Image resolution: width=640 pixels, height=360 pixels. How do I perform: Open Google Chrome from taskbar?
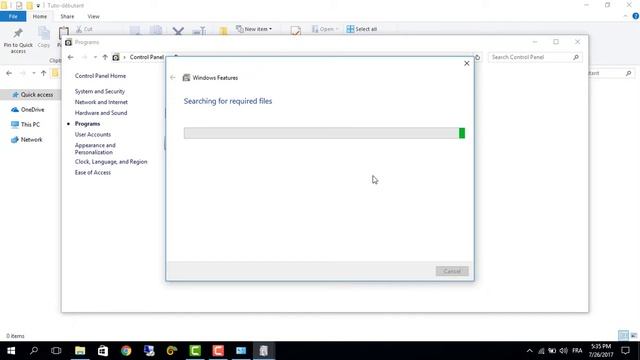click(126, 351)
